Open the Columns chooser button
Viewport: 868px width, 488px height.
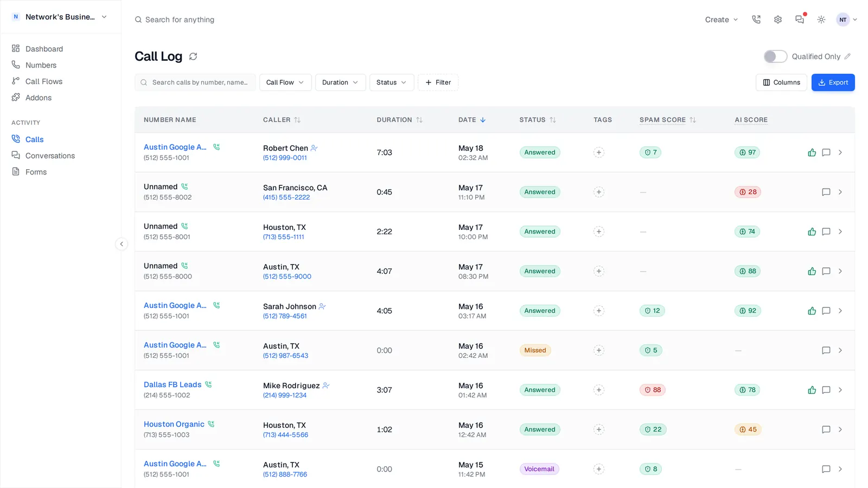(x=781, y=82)
